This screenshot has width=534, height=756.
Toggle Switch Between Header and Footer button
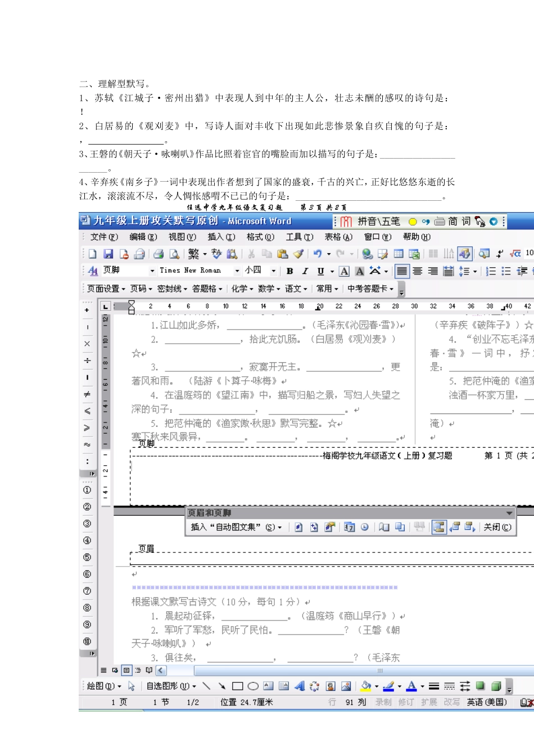[x=439, y=527]
